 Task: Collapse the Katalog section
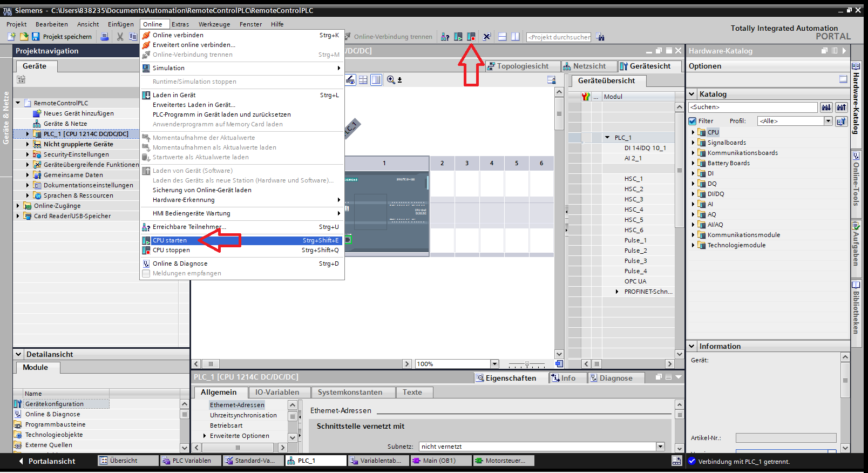tap(692, 94)
